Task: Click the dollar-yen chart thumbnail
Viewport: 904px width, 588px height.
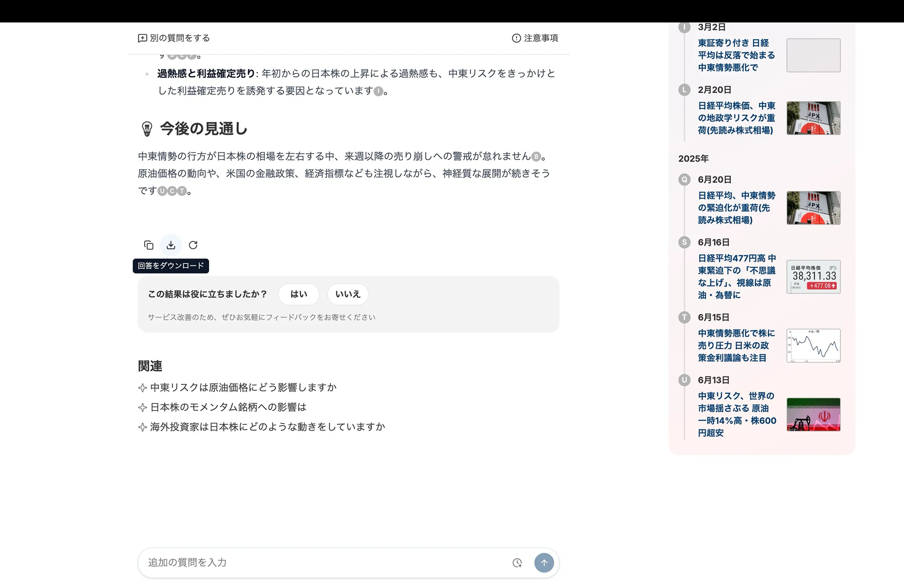Action: tap(813, 345)
